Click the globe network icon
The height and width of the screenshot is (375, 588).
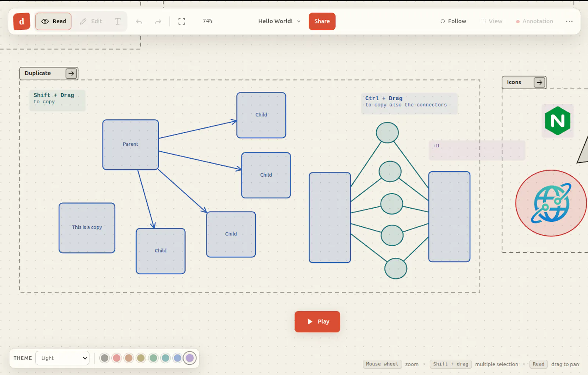click(551, 203)
